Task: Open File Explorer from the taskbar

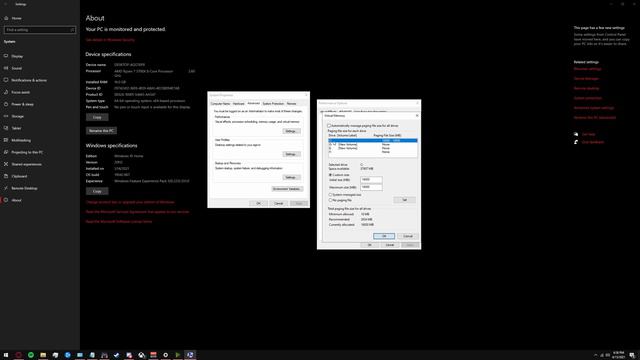Action: (43, 355)
